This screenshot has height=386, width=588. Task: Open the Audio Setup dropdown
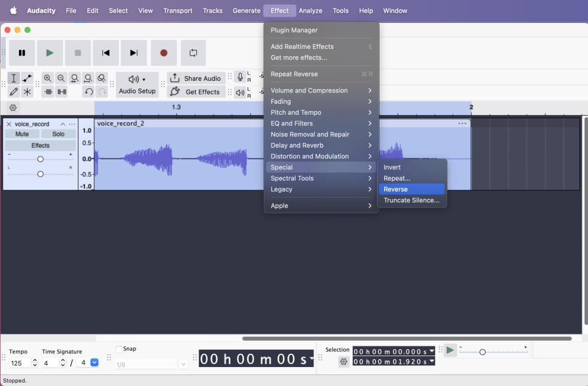tap(137, 85)
